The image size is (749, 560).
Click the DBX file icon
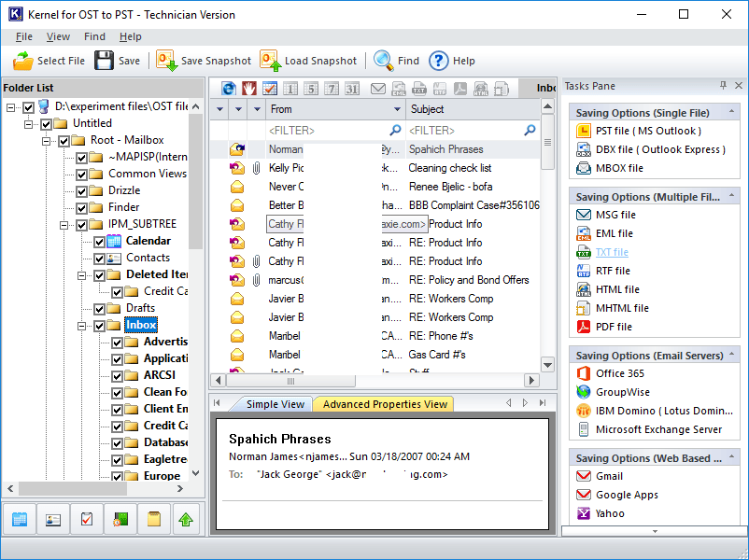pos(584,149)
